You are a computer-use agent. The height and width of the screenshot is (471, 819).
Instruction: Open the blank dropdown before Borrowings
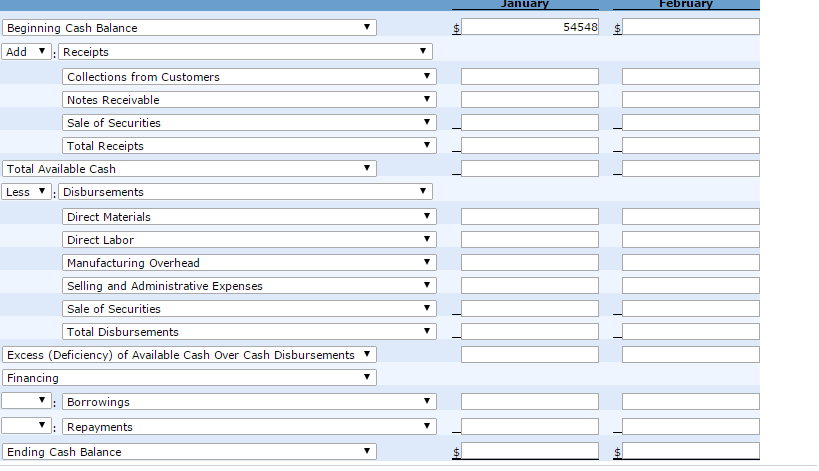click(28, 402)
